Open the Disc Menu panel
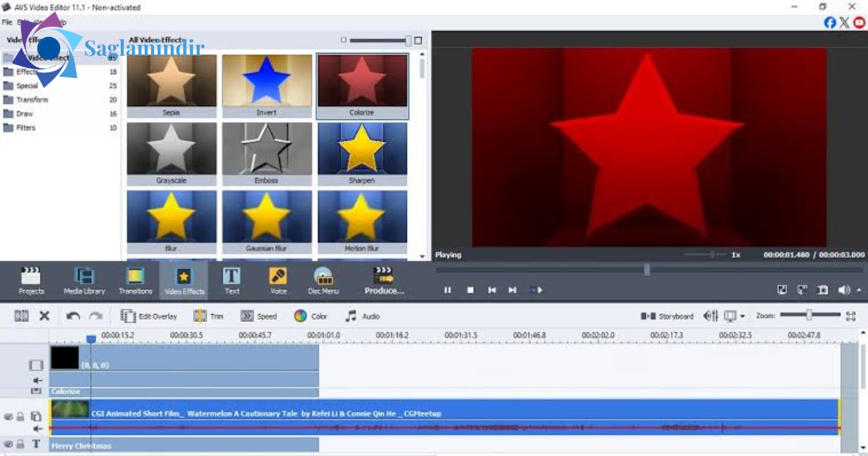The image size is (868, 456). [x=323, y=282]
